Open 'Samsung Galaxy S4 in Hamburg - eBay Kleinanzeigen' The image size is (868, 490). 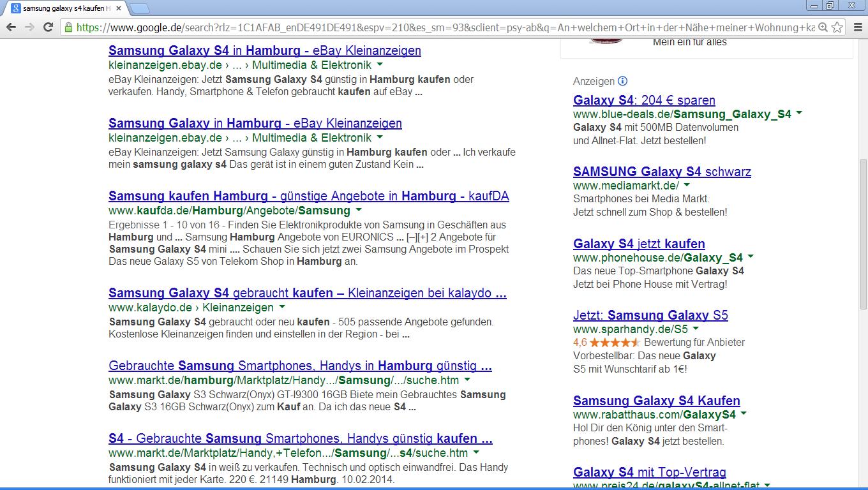(265, 50)
